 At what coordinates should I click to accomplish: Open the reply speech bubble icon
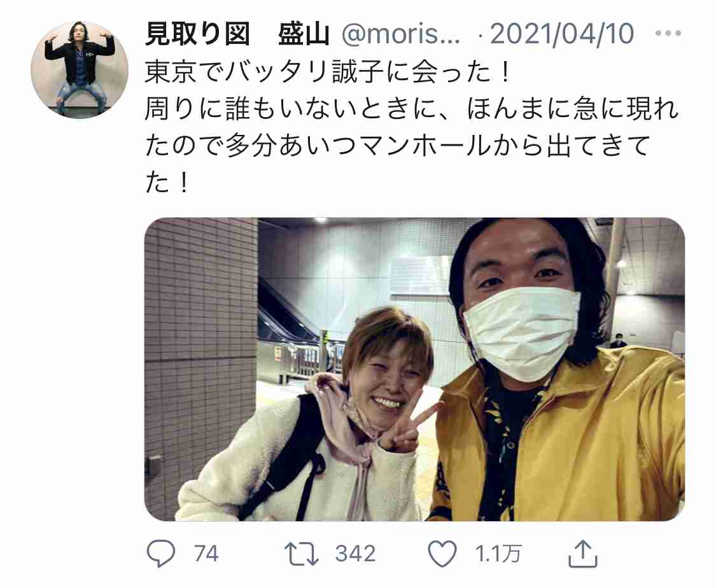coord(161,554)
